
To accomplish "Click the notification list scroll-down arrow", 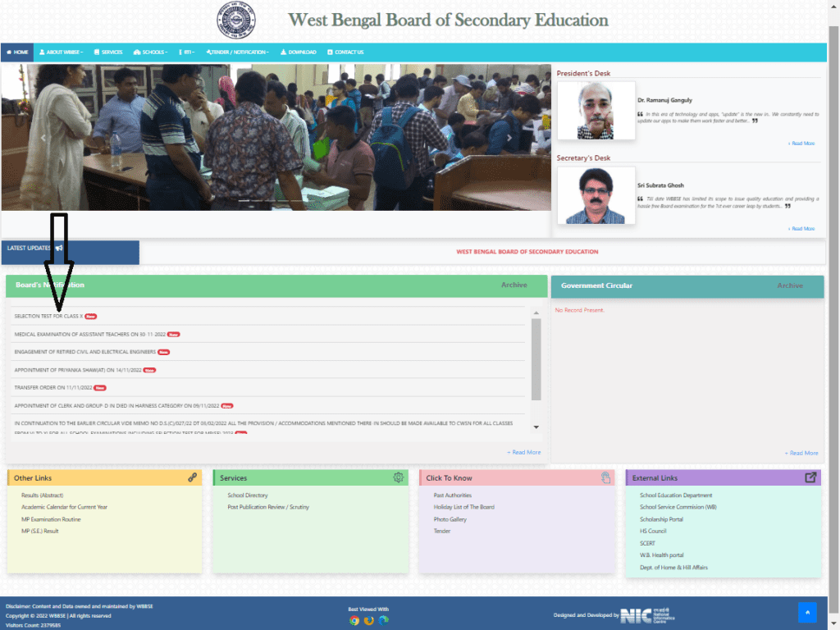I will click(x=536, y=427).
